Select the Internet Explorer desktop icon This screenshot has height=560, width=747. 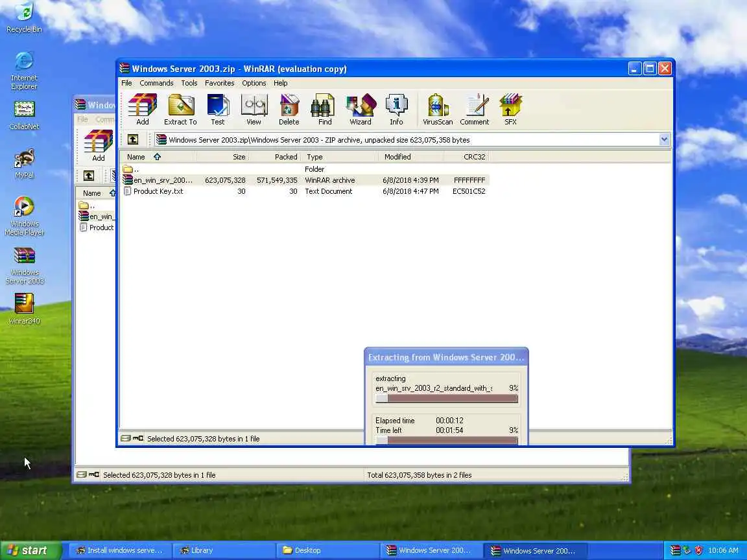click(24, 71)
